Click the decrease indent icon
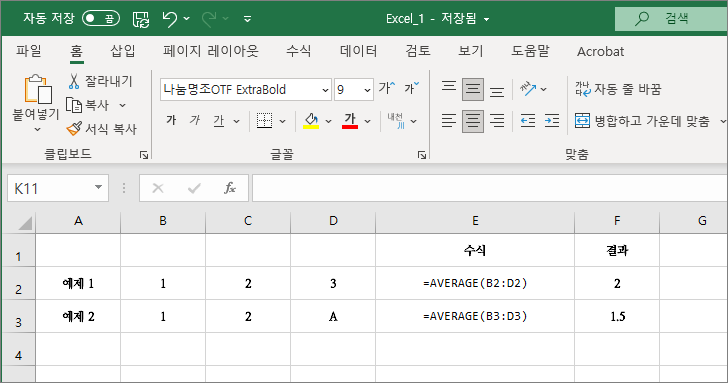 tap(528, 121)
